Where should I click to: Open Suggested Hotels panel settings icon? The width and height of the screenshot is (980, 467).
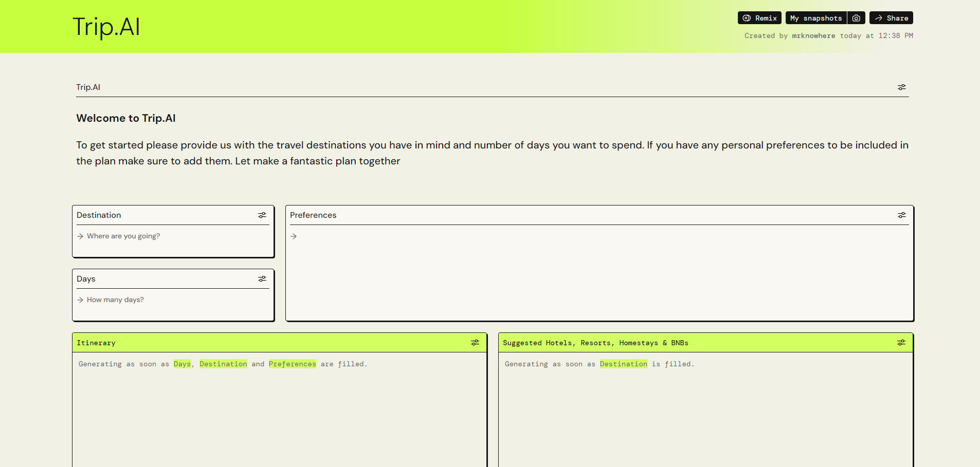(x=901, y=343)
